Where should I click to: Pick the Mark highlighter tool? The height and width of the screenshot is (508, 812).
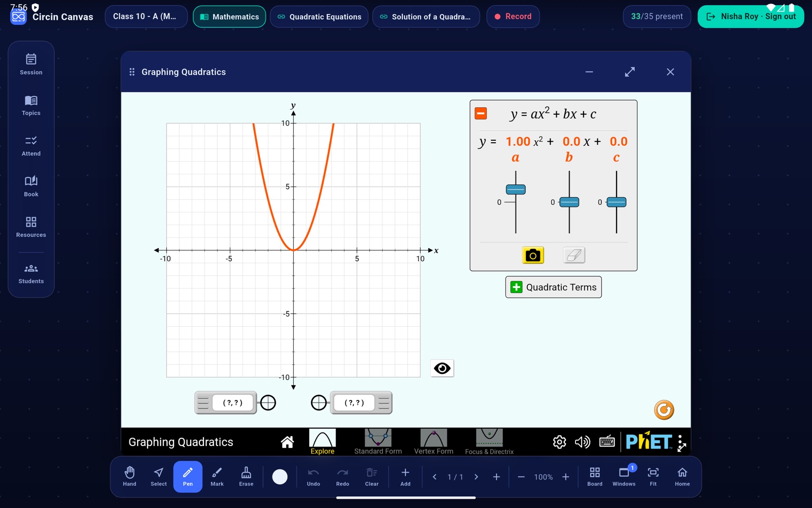click(217, 477)
